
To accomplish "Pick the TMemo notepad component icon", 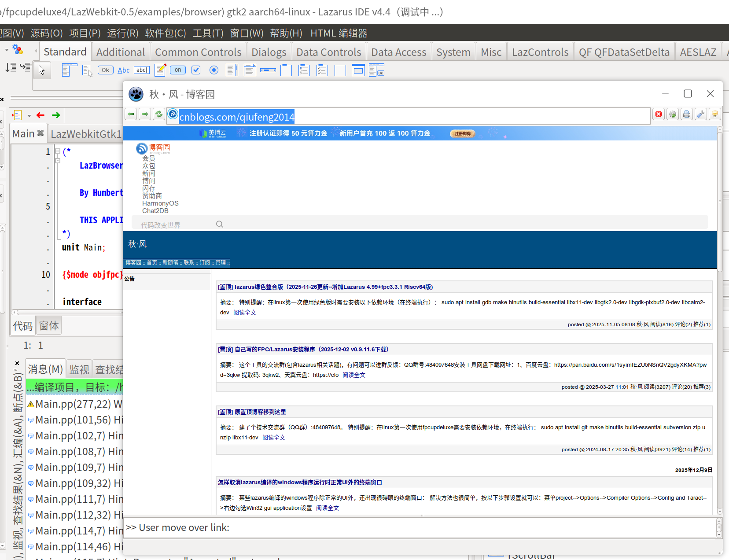I will pos(160,70).
